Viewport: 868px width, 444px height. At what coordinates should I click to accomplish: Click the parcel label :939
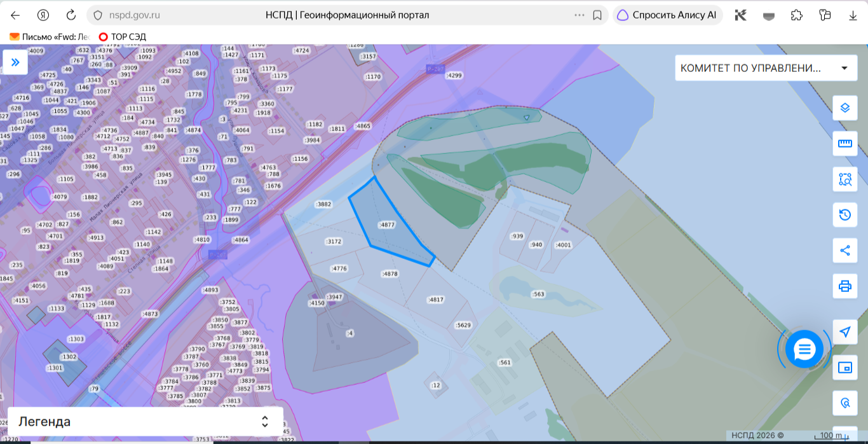tap(517, 237)
